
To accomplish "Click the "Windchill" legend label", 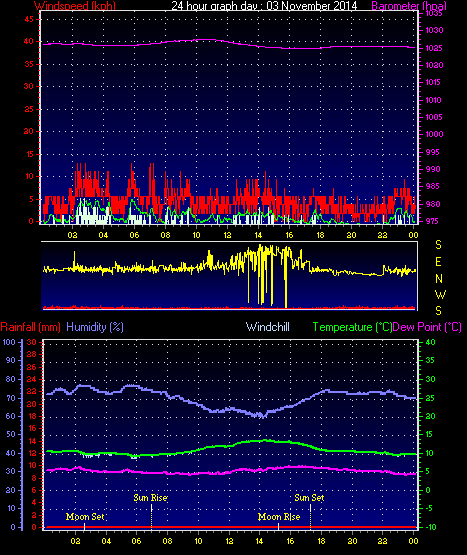I will [x=268, y=327].
